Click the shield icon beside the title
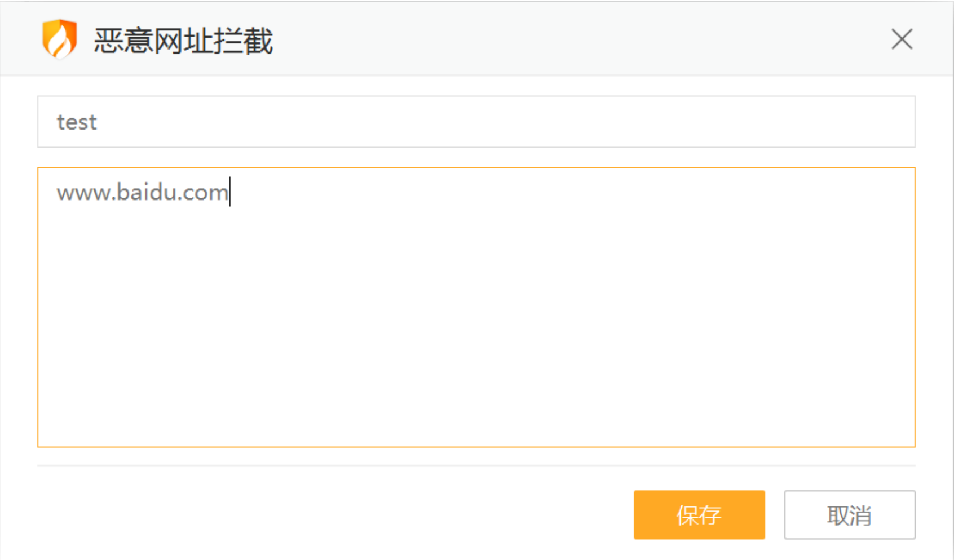 [x=59, y=39]
